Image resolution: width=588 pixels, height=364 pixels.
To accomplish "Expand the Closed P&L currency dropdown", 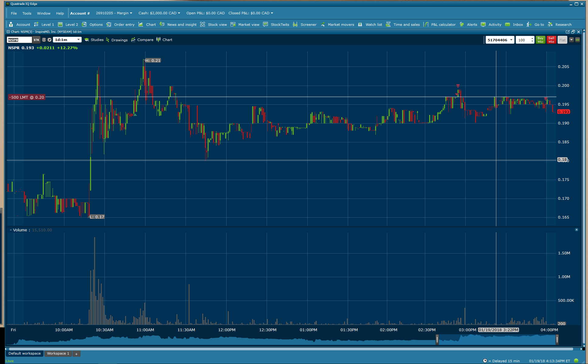I will tap(272, 13).
